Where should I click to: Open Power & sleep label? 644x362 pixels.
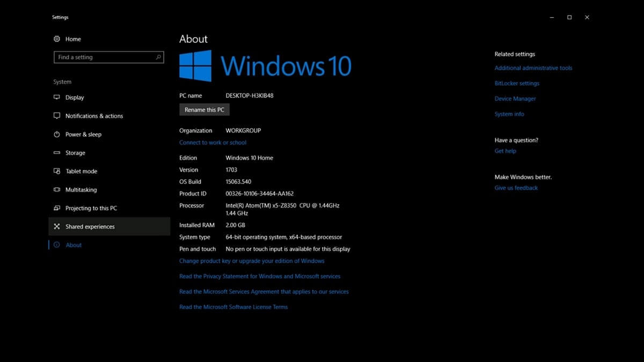83,134
